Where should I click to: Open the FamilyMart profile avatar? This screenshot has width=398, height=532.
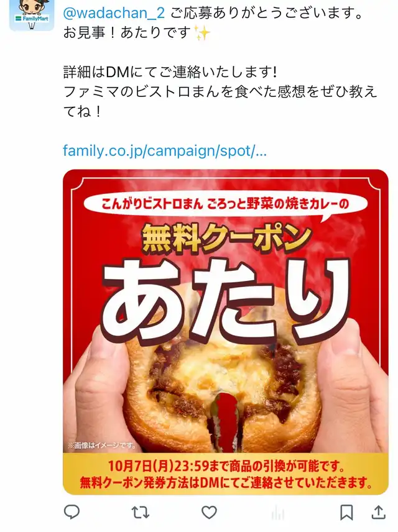pos(32,16)
